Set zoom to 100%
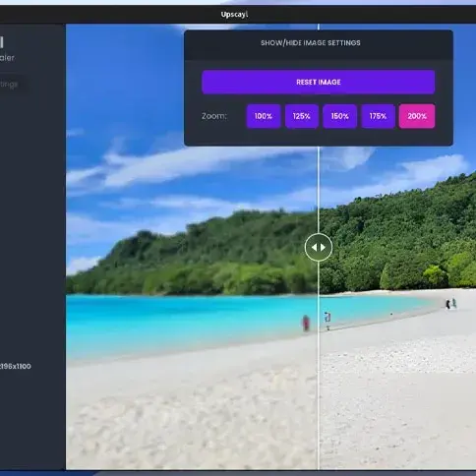Image resolution: width=476 pixels, height=476 pixels. point(264,116)
